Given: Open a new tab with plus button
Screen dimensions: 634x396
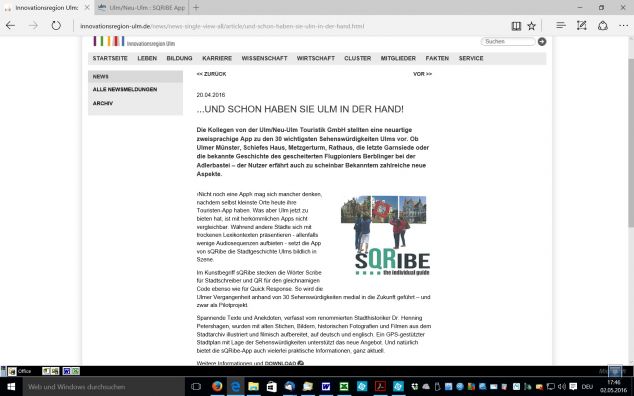Looking at the screenshot, I should [196, 7].
